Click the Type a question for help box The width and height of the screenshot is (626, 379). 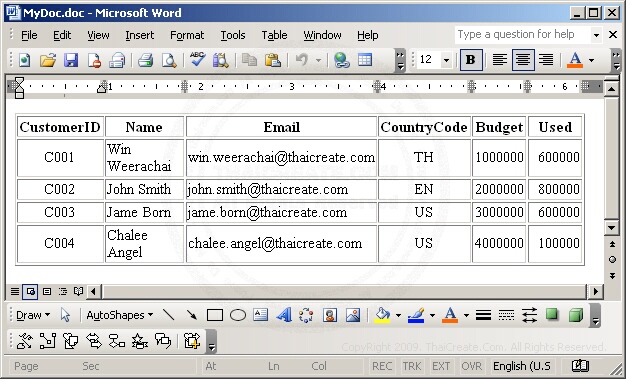(x=522, y=35)
